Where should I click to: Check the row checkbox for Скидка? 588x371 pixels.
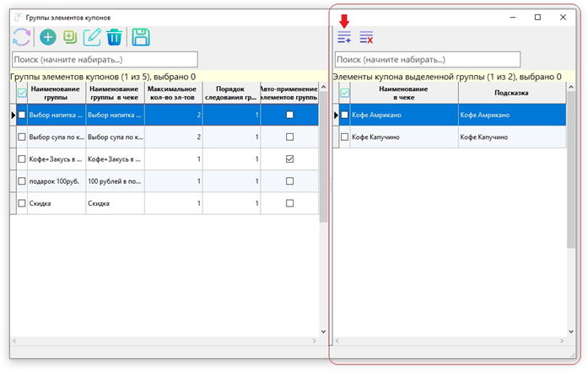point(22,203)
